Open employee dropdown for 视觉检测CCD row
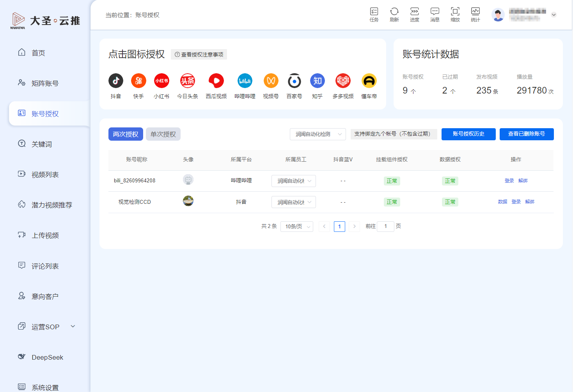This screenshot has width=573, height=392. (x=294, y=202)
